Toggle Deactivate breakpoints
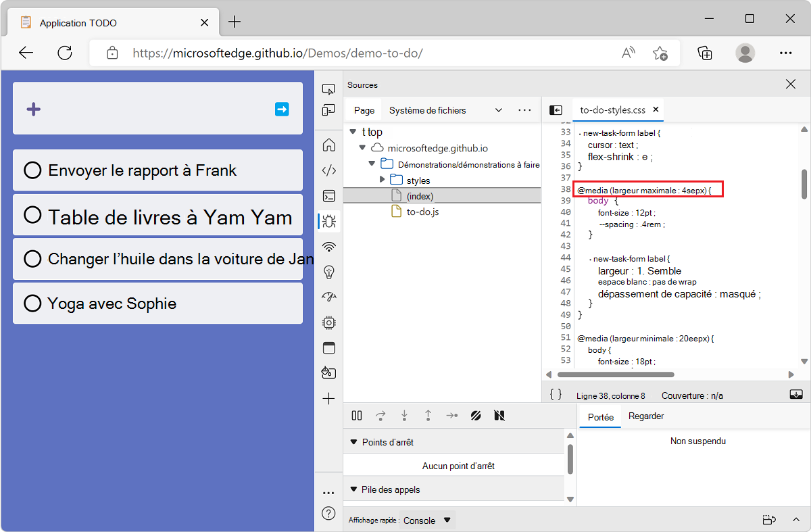The width and height of the screenshot is (811, 532). click(x=476, y=416)
